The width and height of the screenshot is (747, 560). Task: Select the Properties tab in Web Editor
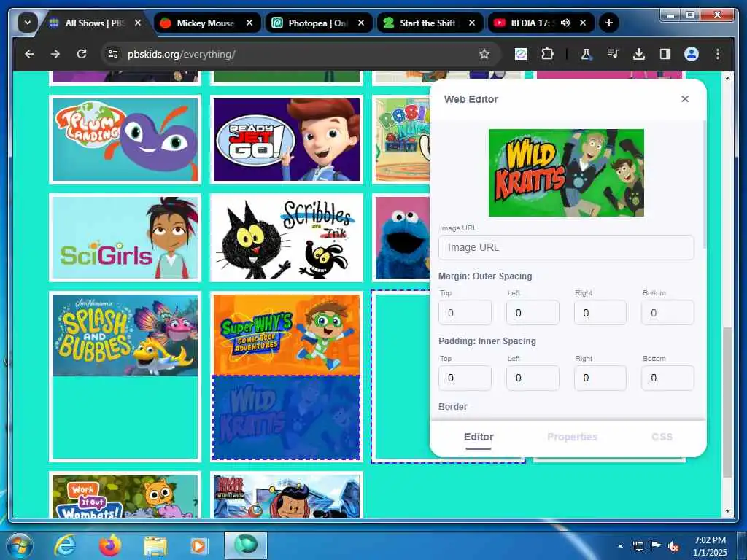pyautogui.click(x=572, y=437)
